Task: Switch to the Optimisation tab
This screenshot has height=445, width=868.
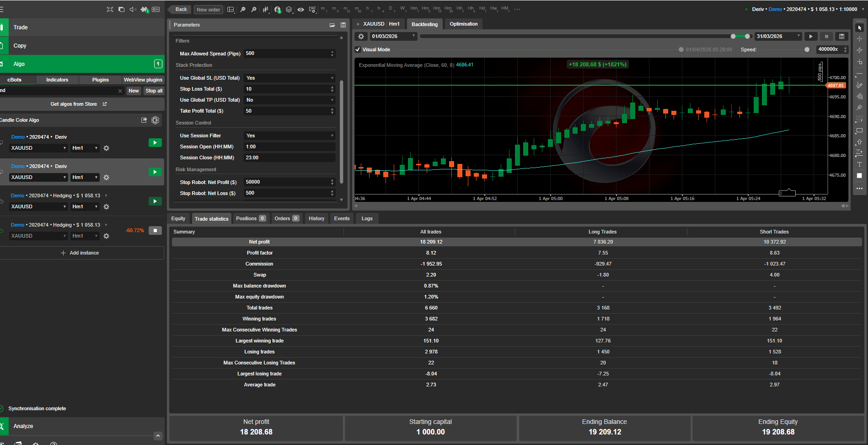Action: coord(463,24)
